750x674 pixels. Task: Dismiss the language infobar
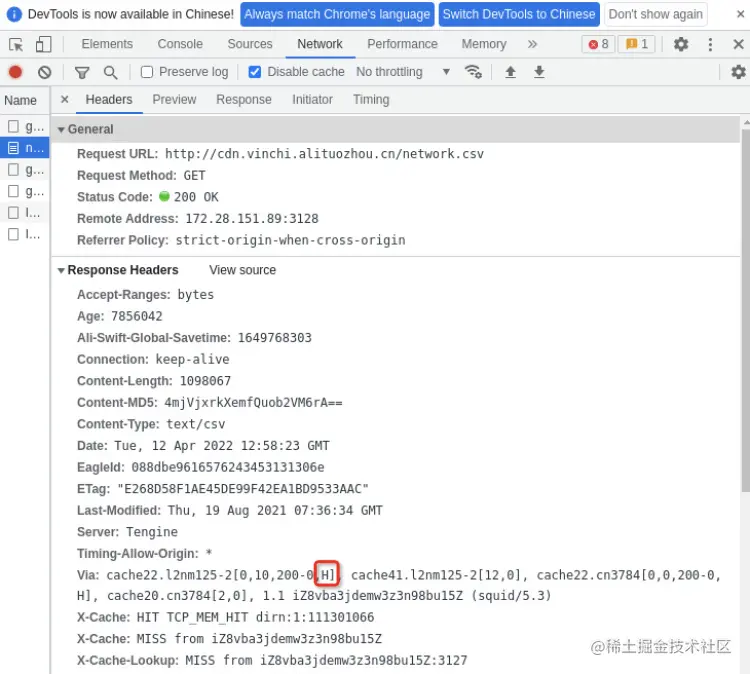[740, 14]
